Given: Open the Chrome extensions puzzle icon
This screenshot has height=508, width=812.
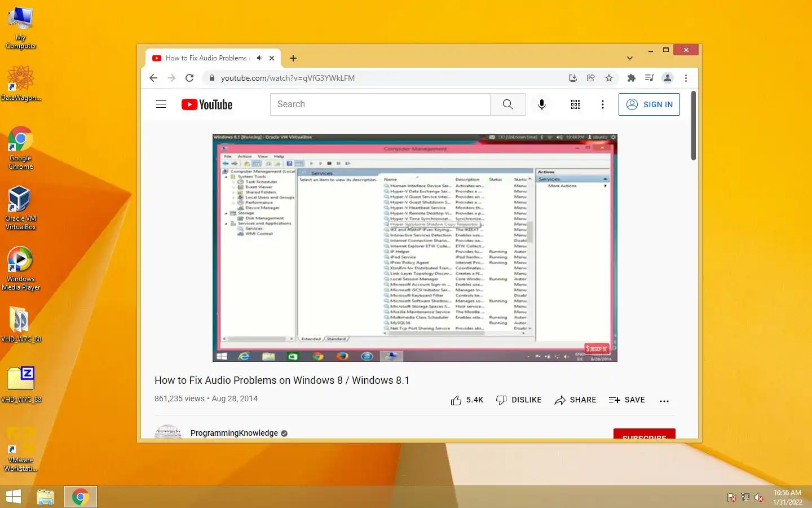Looking at the screenshot, I should coord(632,78).
